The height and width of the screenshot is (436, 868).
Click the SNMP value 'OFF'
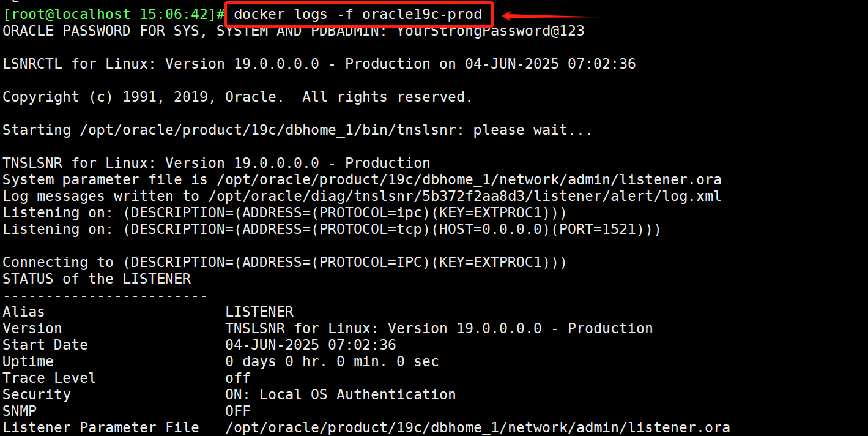coord(238,411)
